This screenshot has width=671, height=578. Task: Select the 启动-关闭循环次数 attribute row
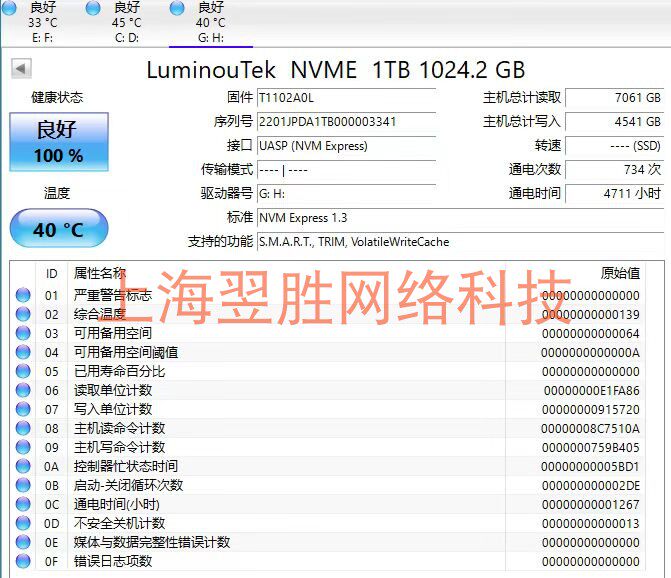(x=328, y=485)
